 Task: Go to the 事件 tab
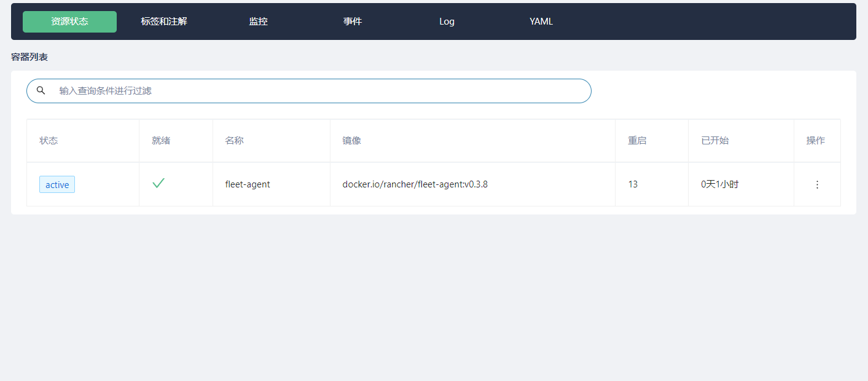[x=353, y=22]
